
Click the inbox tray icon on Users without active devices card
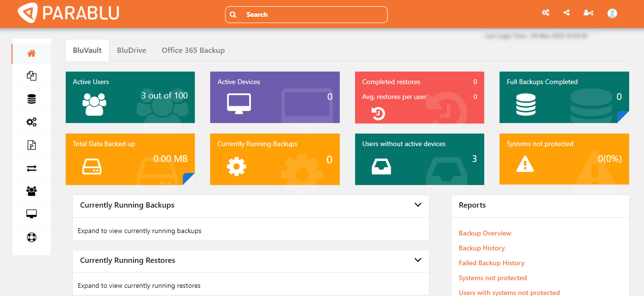point(382,166)
